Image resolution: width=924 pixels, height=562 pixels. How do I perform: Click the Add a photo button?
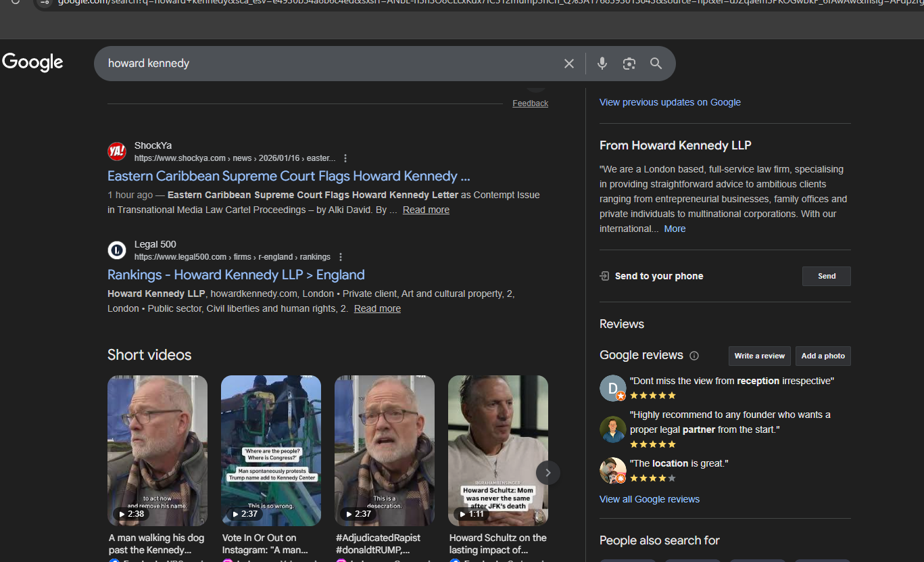(x=823, y=356)
